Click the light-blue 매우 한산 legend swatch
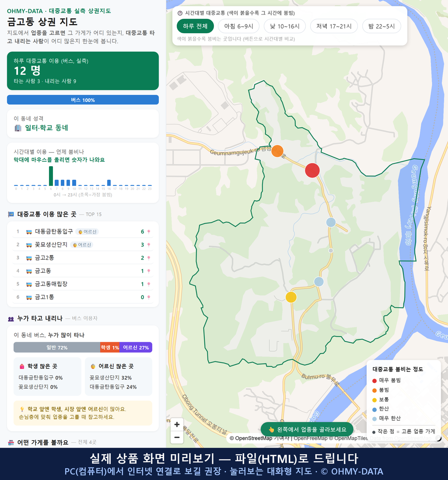Screen dimensions: 448x480 (x=374, y=419)
